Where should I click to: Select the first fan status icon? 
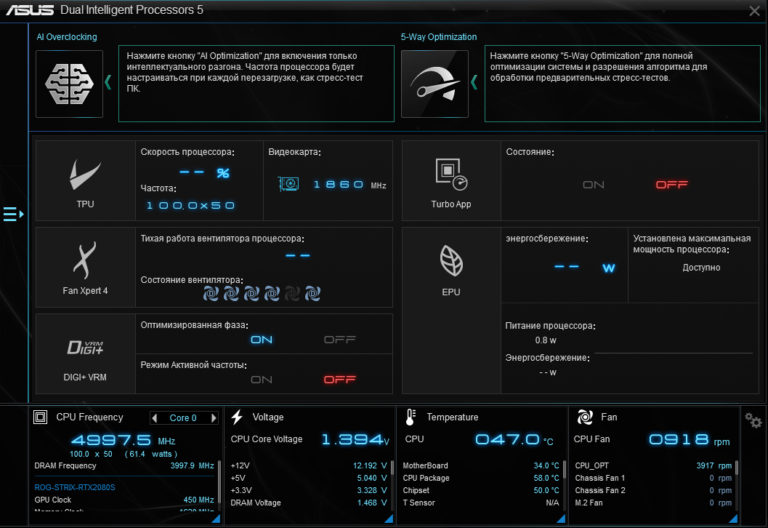(x=211, y=294)
